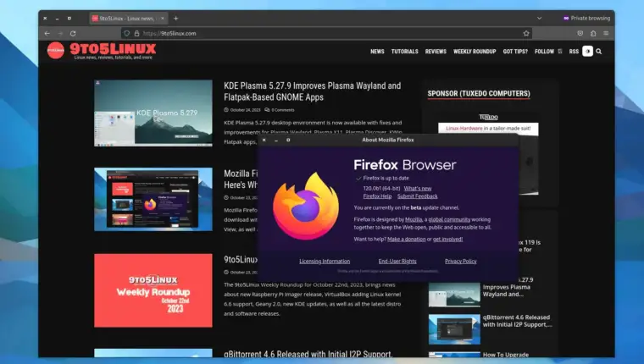Open the WEEKLY ROUNDUP section
The height and width of the screenshot is (364, 644).
(475, 52)
